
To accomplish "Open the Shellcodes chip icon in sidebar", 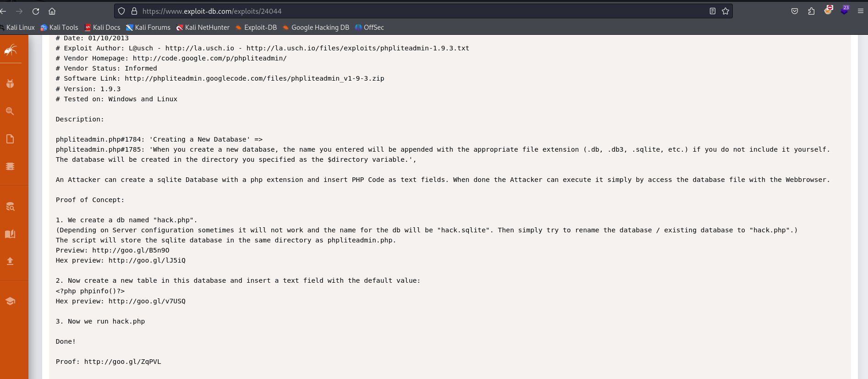I will tap(10, 166).
